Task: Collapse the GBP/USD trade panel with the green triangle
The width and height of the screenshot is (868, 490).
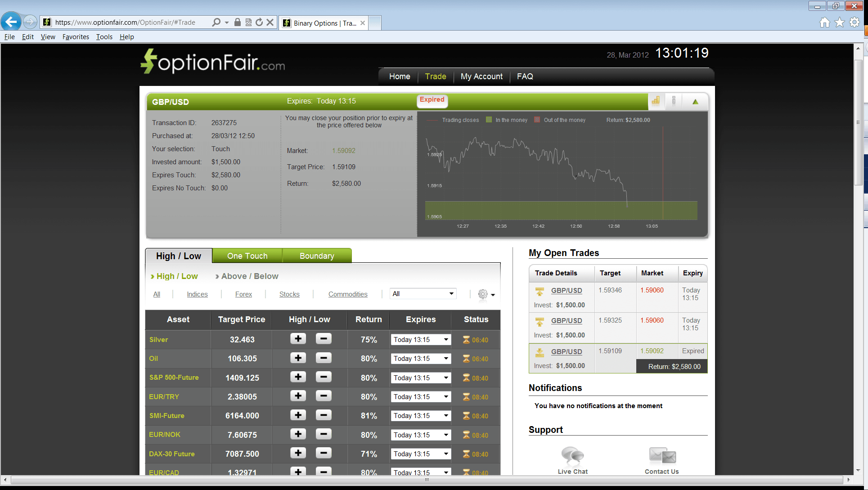Action: coord(695,102)
